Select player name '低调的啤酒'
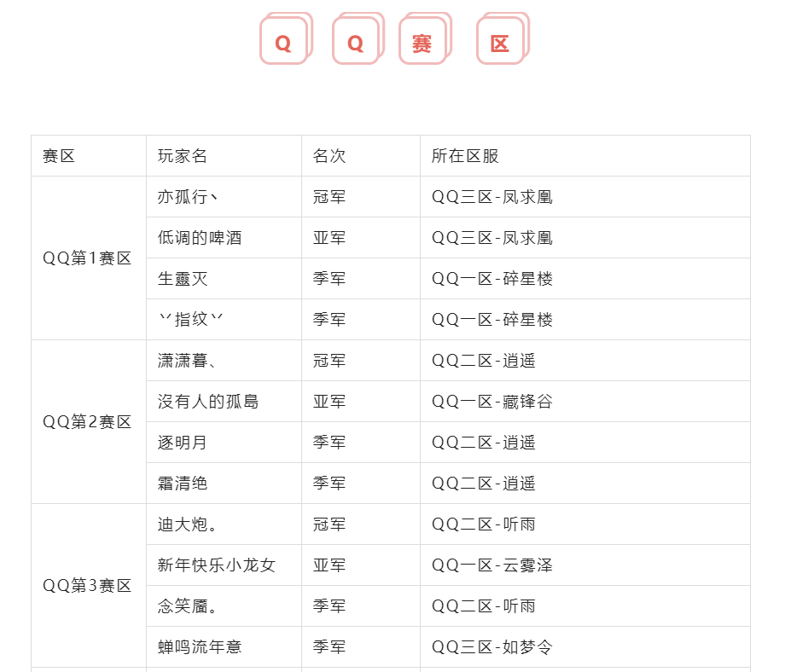Image resolution: width=785 pixels, height=672 pixels. pos(200,238)
